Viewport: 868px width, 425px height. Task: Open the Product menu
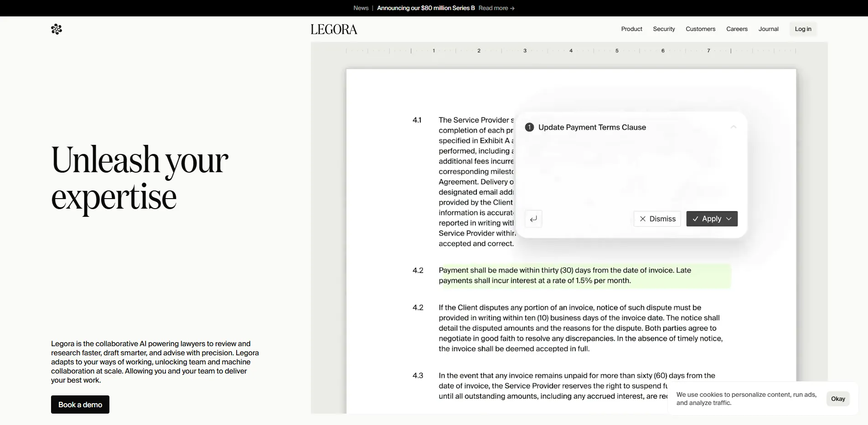pyautogui.click(x=631, y=29)
